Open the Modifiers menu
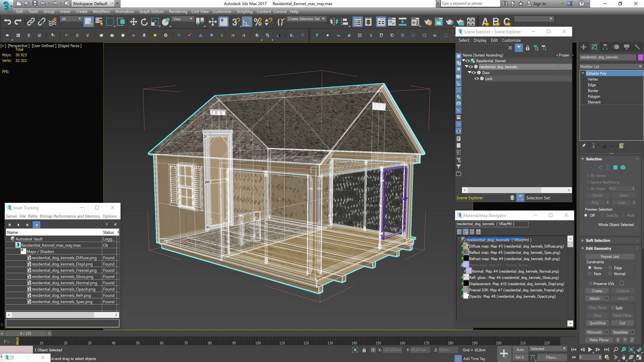 pos(101,11)
